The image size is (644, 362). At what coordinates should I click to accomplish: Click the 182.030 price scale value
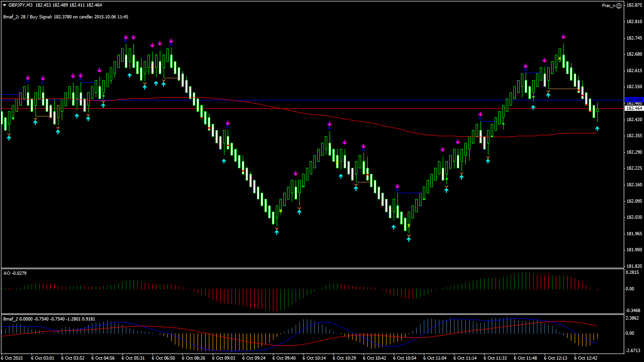[x=634, y=217]
